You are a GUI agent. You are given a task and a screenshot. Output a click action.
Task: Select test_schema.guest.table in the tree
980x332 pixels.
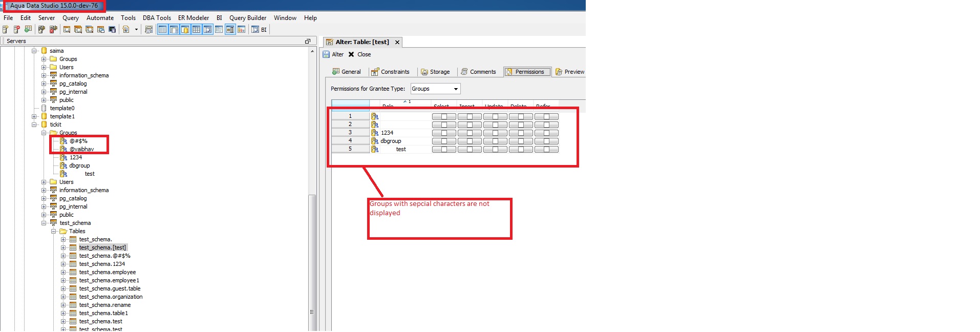110,288
